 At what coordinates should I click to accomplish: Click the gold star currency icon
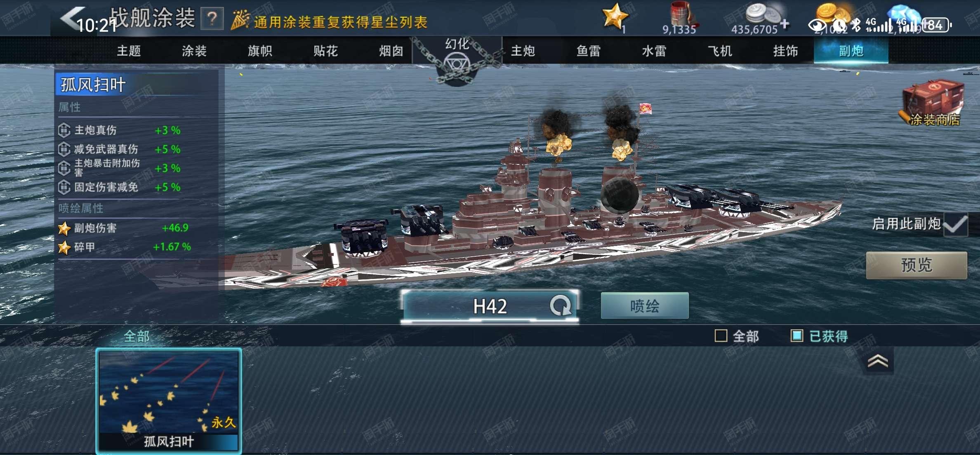click(614, 16)
